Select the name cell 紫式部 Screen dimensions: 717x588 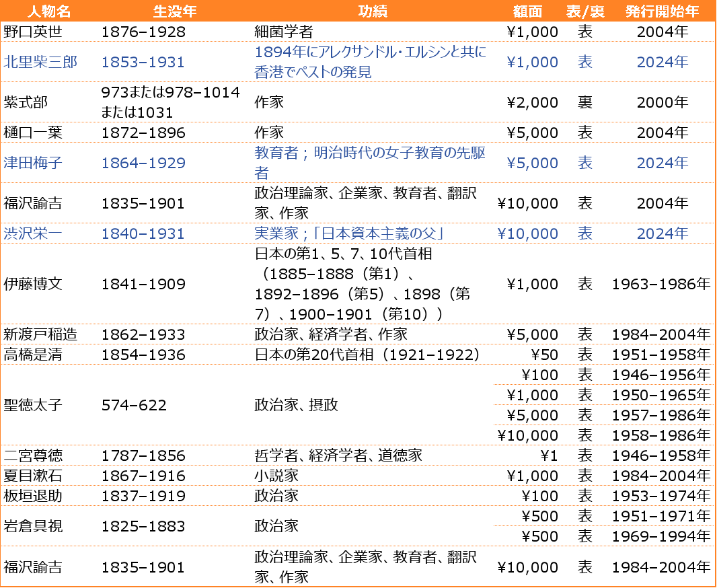25,102
